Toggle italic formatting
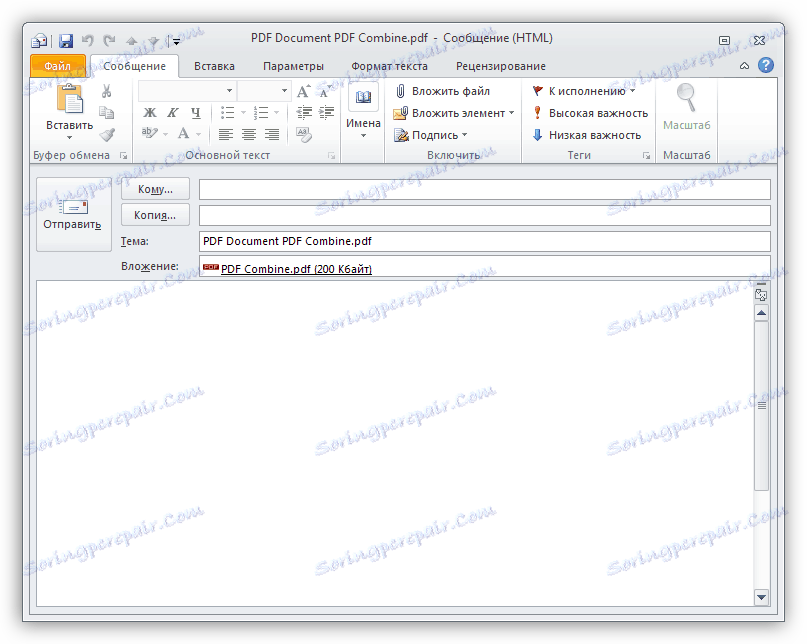The image size is (807, 644). 173,112
